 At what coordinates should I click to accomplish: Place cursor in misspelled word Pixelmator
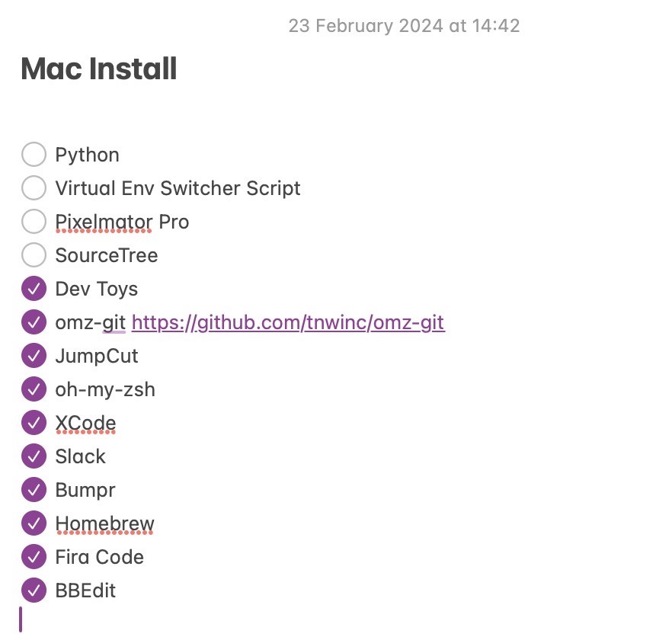click(x=104, y=222)
